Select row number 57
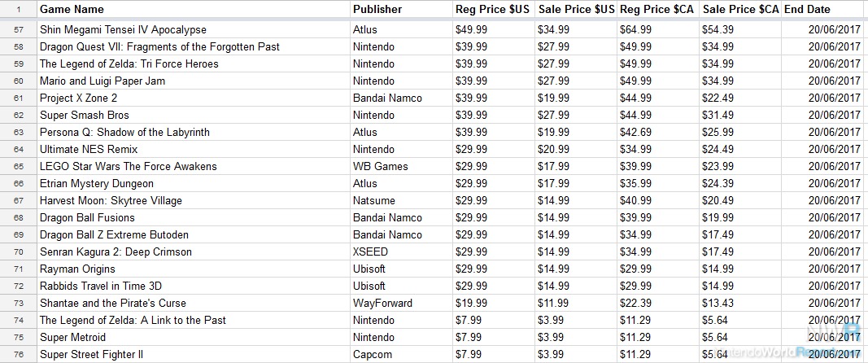The height and width of the screenshot is (363, 868). coord(18,29)
